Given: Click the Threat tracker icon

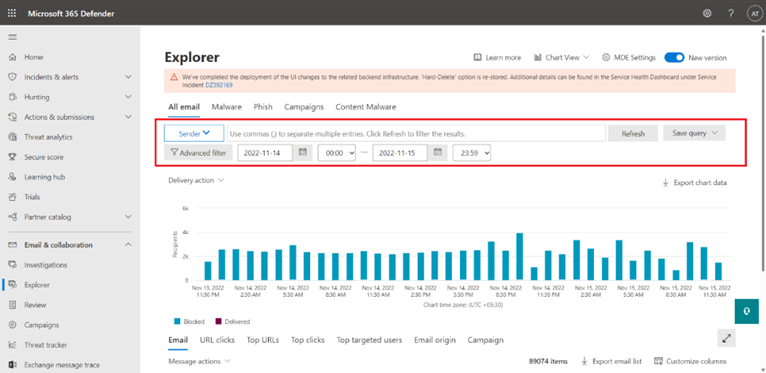Looking at the screenshot, I should (13, 345).
